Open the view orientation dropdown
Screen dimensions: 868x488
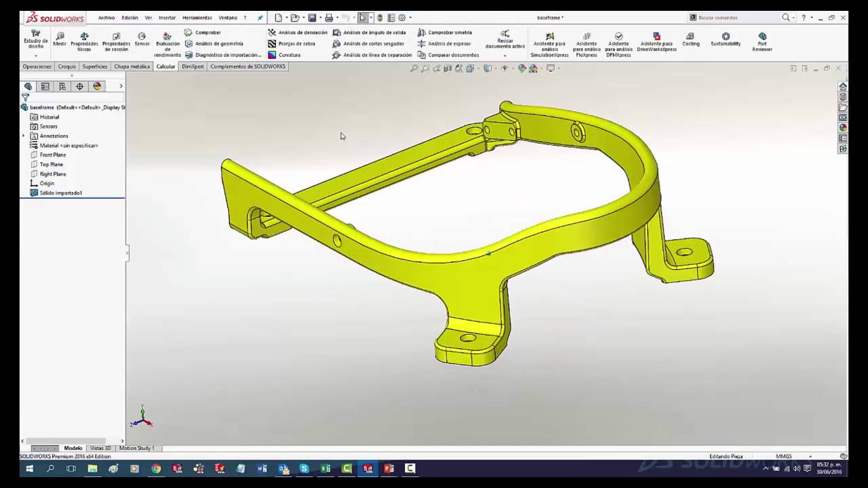coord(496,68)
